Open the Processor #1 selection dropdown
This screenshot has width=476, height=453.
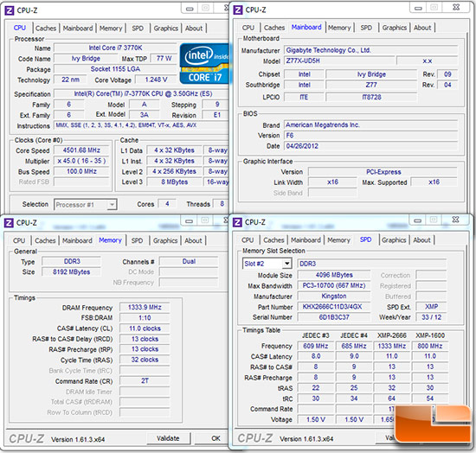112,205
